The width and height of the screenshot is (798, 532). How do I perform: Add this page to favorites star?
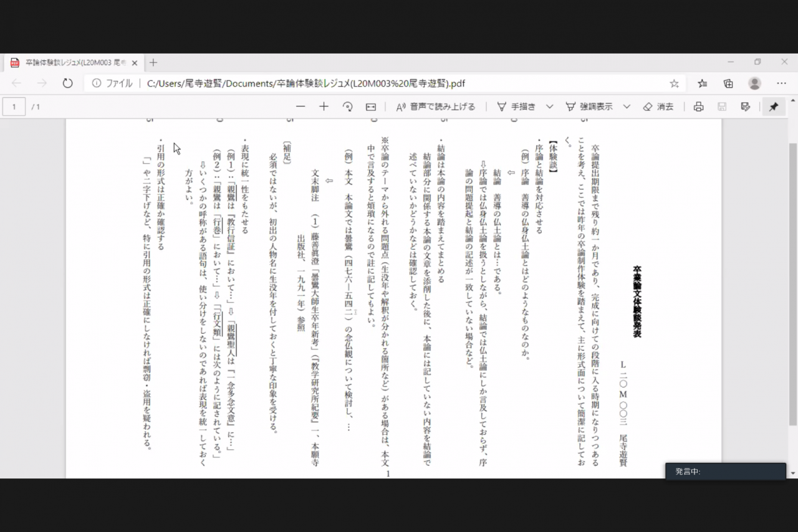(674, 83)
